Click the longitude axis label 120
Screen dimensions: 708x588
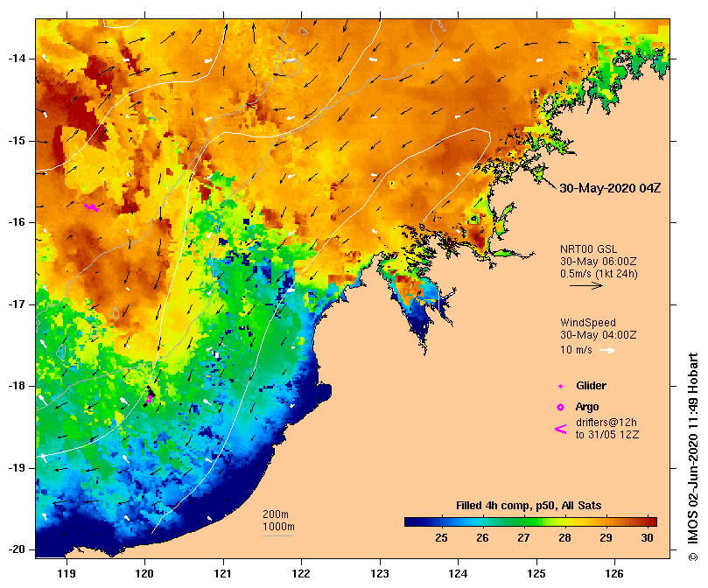tap(145, 573)
